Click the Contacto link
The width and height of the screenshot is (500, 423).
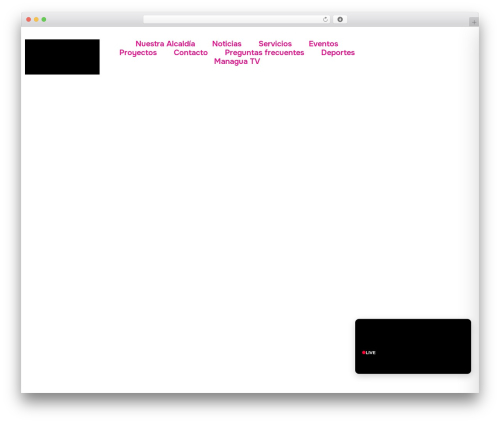[191, 53]
